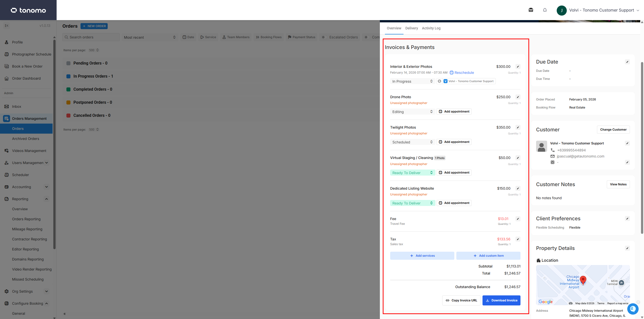
Task: Click the Profile person icon
Action: click(7, 42)
